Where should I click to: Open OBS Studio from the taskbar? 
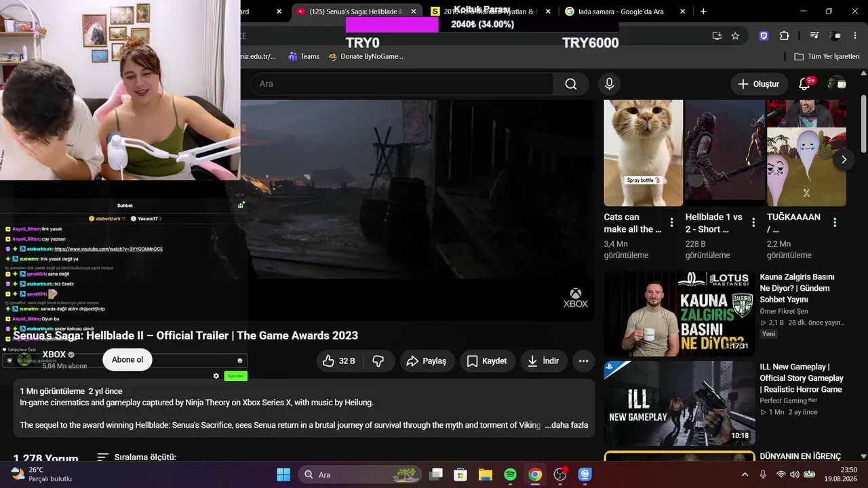click(560, 474)
